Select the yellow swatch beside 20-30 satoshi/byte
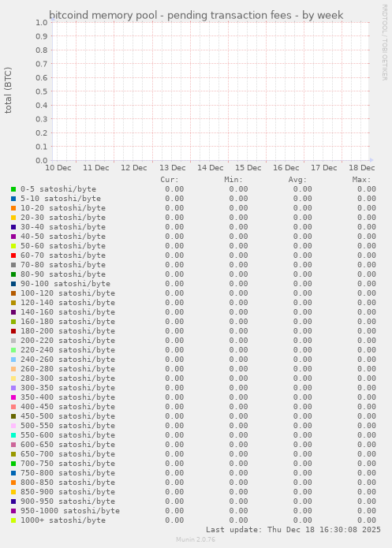 pyautogui.click(x=13, y=218)
